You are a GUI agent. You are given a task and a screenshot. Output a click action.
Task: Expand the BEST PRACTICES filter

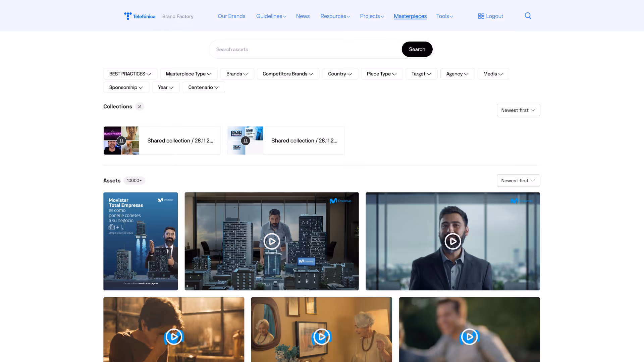(130, 74)
